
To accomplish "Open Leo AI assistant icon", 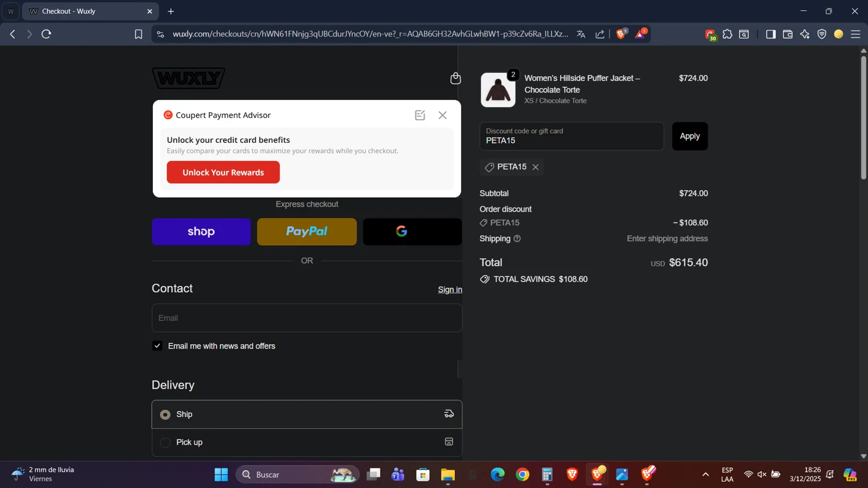I will click(805, 34).
